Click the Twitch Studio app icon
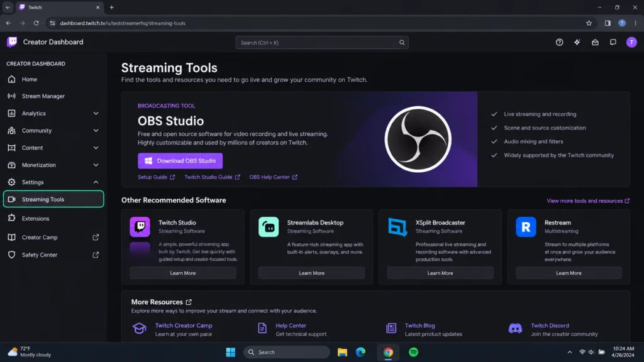 click(140, 227)
